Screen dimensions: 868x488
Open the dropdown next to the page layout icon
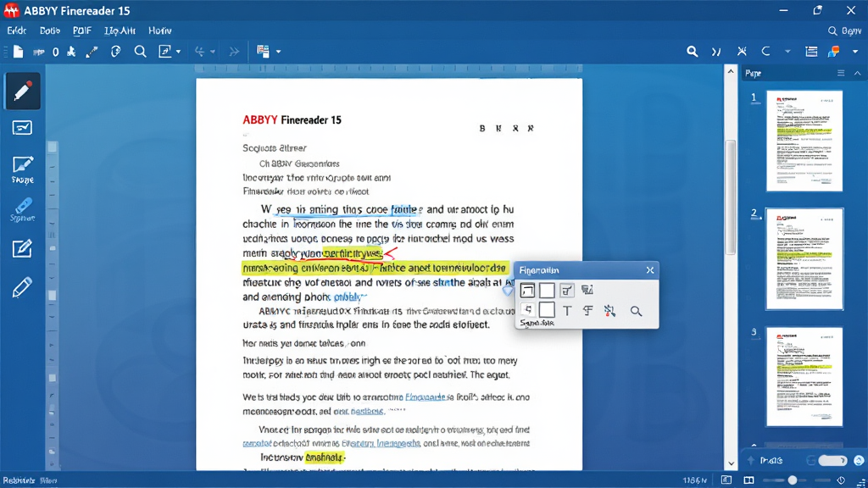278,52
